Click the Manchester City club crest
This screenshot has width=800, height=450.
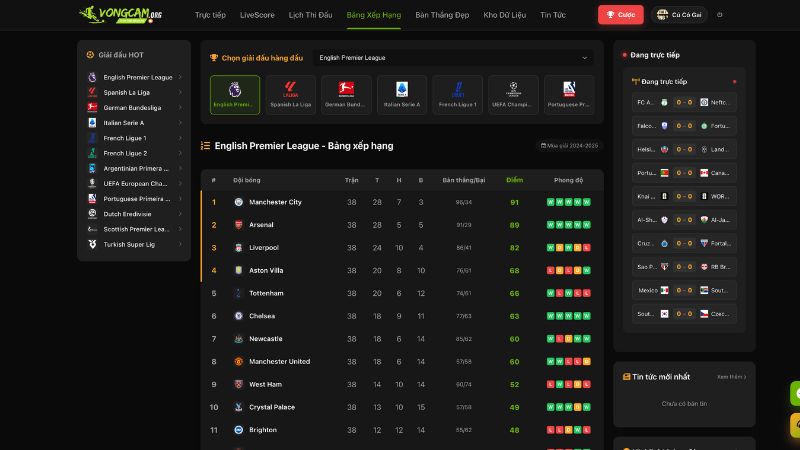[238, 202]
